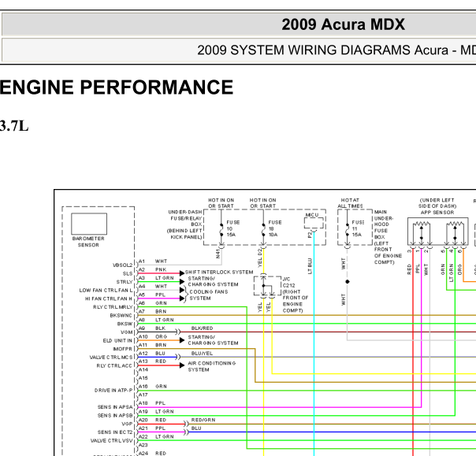
Task: Select the "SENS IN APSA" label
Action: click(115, 407)
